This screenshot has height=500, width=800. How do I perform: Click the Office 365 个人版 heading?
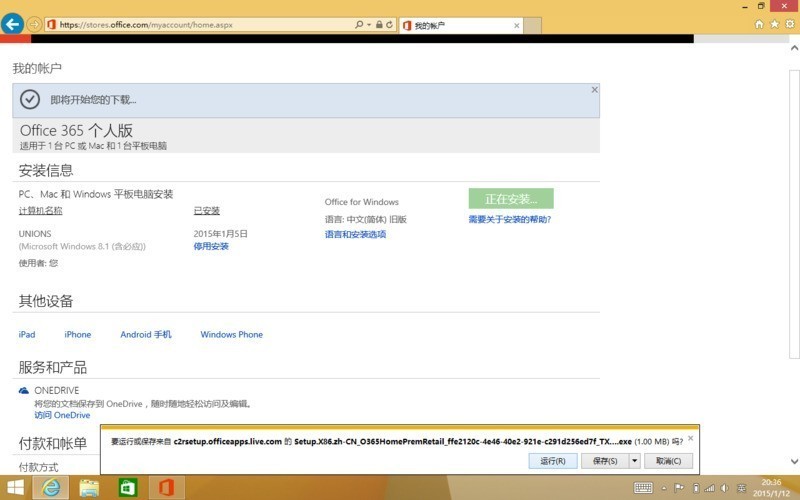77,131
